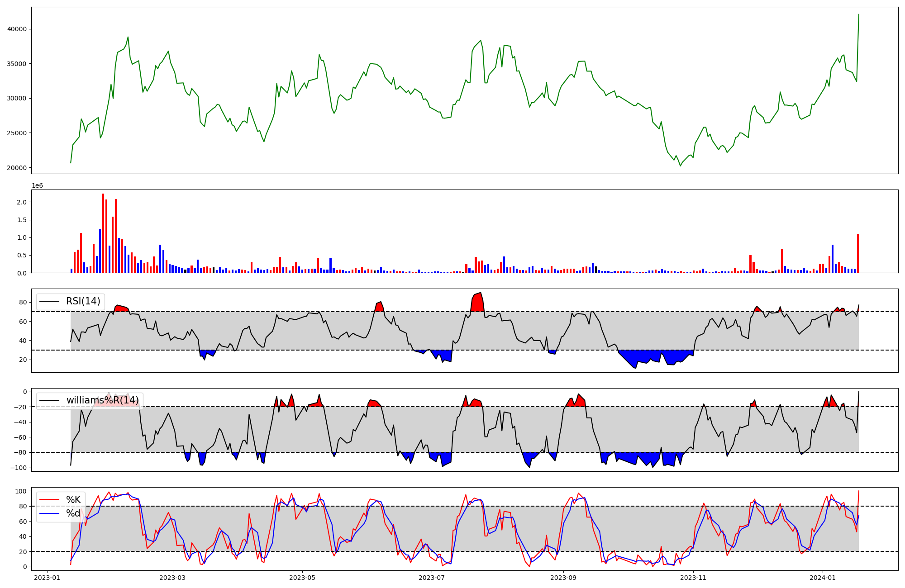Click the williams%R(14) legend label
Screen dimensions: 905x588
click(102, 400)
